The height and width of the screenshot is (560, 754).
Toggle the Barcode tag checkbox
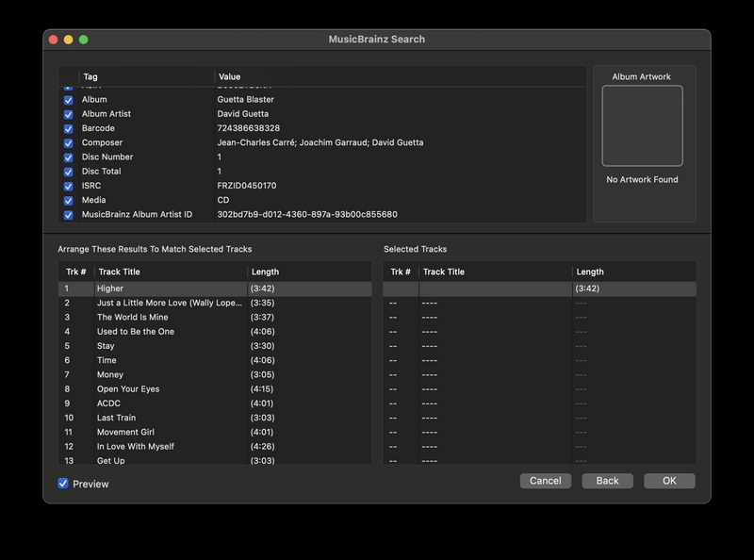pyautogui.click(x=68, y=129)
